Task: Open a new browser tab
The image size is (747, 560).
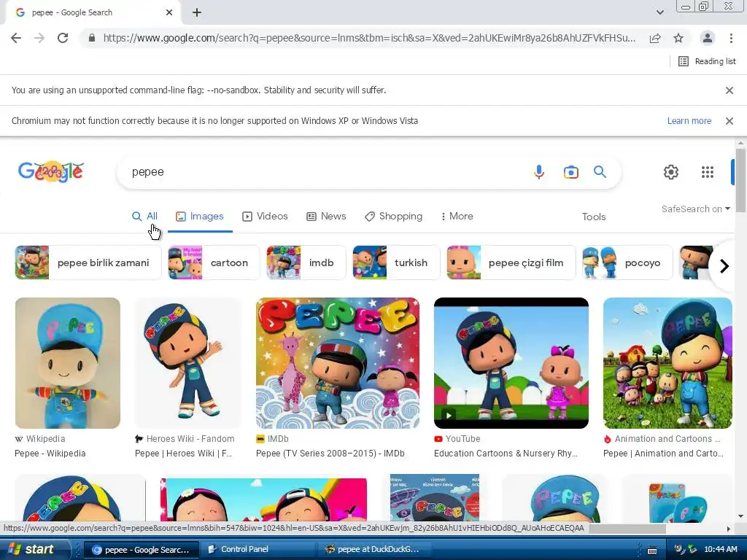Action: pos(197,12)
